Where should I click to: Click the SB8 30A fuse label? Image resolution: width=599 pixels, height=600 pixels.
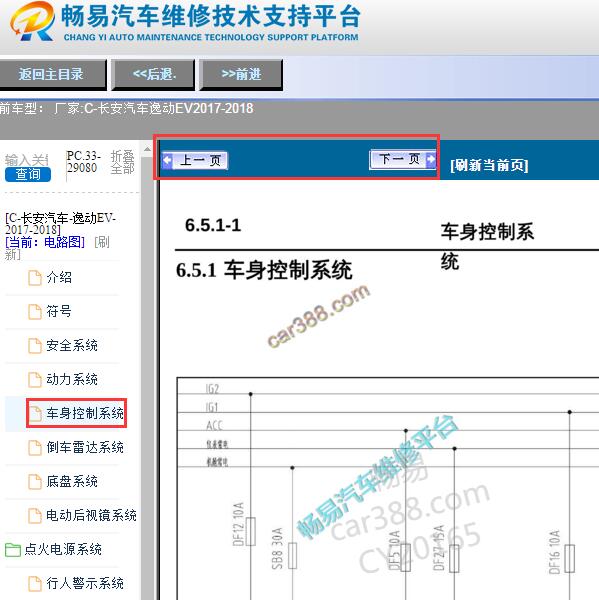click(277, 548)
